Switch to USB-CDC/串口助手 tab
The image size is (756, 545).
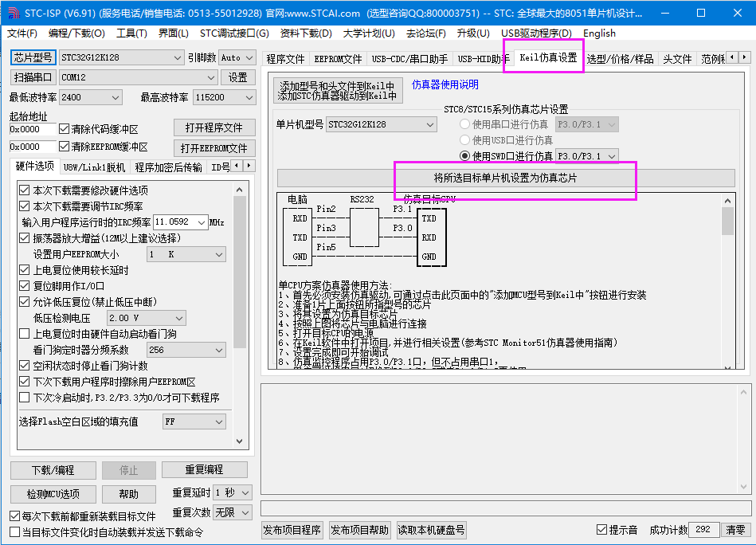click(409, 59)
